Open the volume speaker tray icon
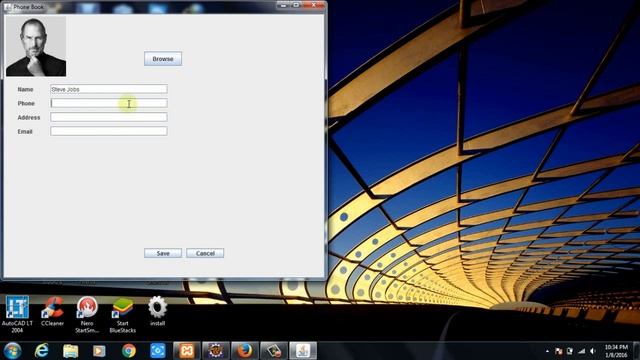 (593, 351)
